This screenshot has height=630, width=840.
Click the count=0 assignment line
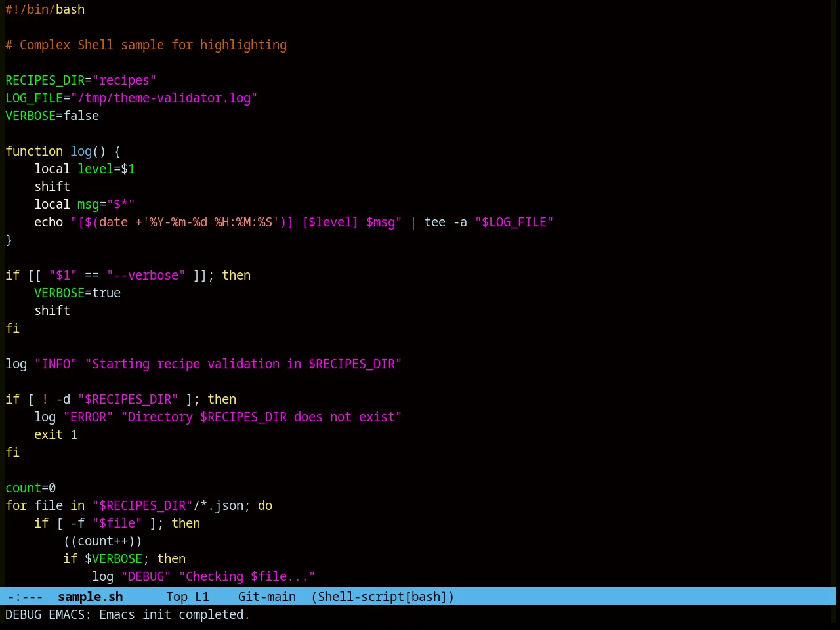(30, 488)
